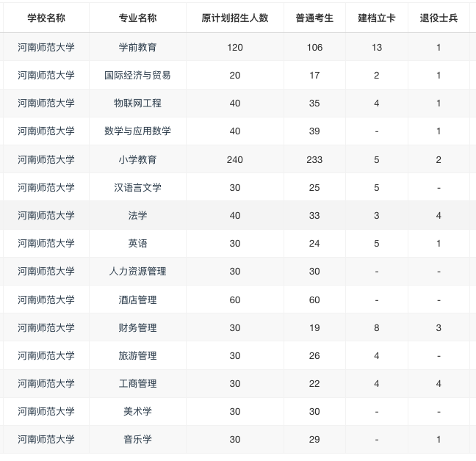Image resolution: width=476 pixels, height=461 pixels.
Task: Select the 数学与应用数学 major cell
Action: [137, 131]
